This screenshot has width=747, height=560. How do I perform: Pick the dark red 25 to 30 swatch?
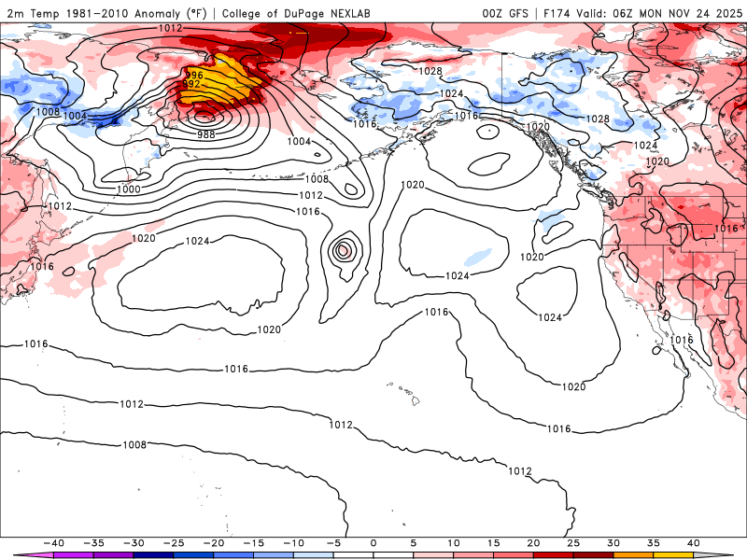coord(594,556)
